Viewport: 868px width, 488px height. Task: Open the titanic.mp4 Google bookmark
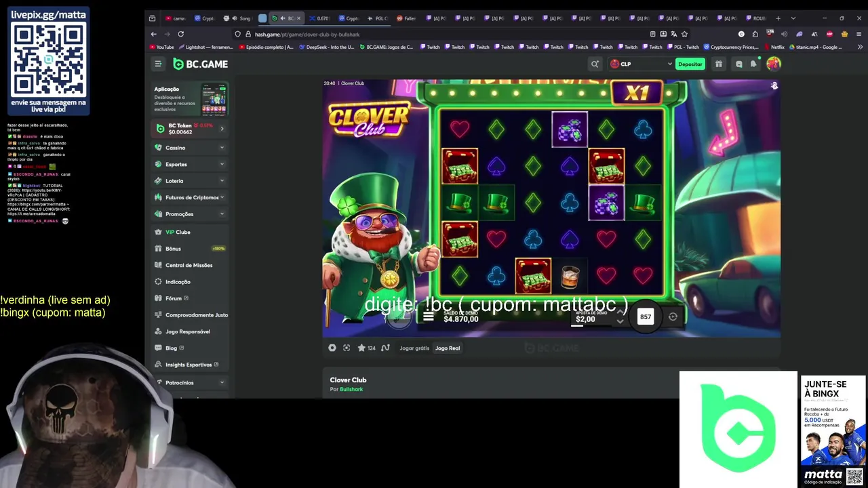coord(815,47)
